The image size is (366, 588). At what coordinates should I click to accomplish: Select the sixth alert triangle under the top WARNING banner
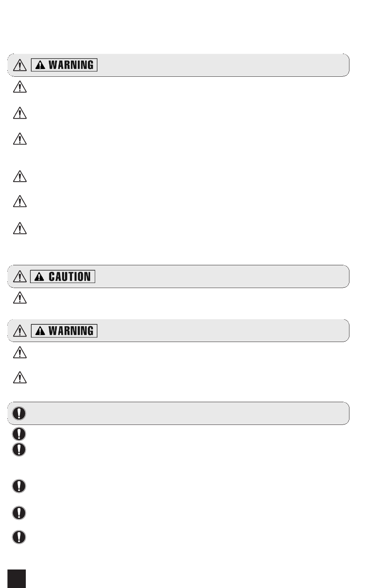20,228
